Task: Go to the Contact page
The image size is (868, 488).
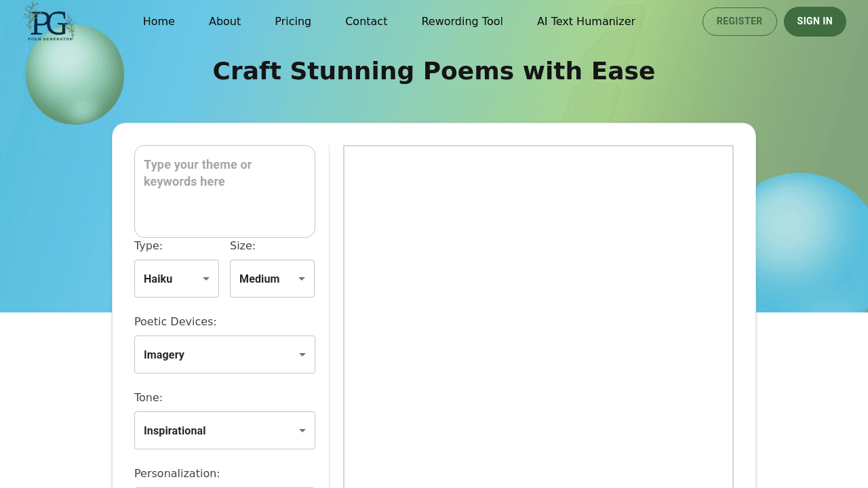Action: [x=366, y=21]
